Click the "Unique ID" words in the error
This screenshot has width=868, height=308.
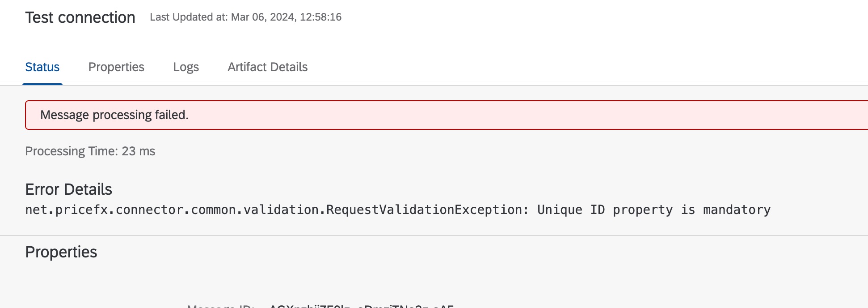click(571, 210)
